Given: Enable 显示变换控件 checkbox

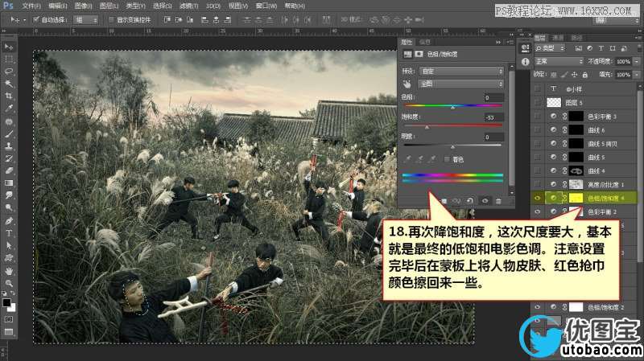Looking at the screenshot, I should coord(111,19).
